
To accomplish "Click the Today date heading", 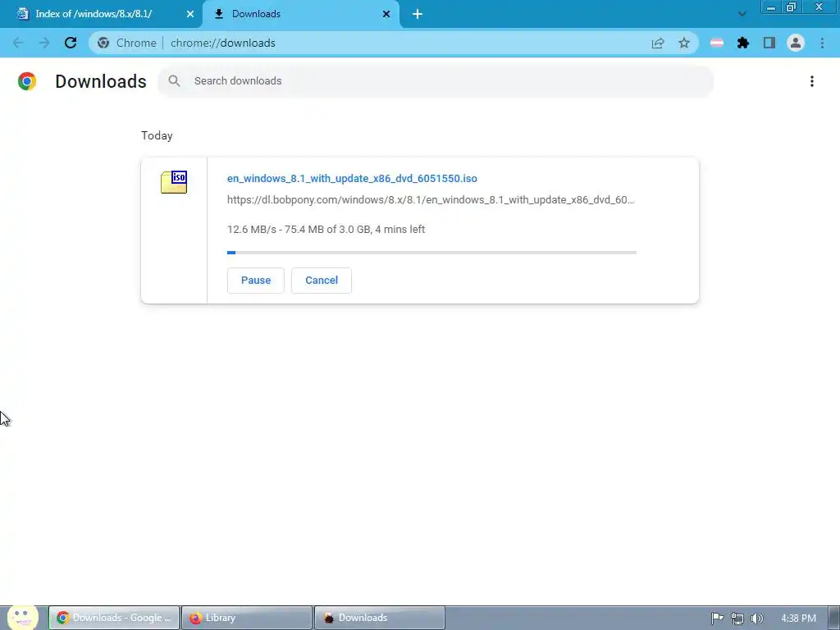I will 157,135.
